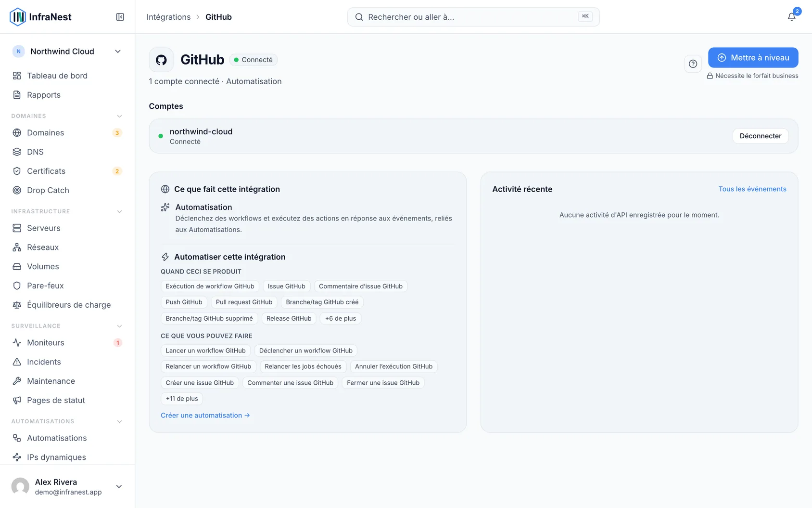Collapse the INFRASTRUCTURE section

(120, 211)
